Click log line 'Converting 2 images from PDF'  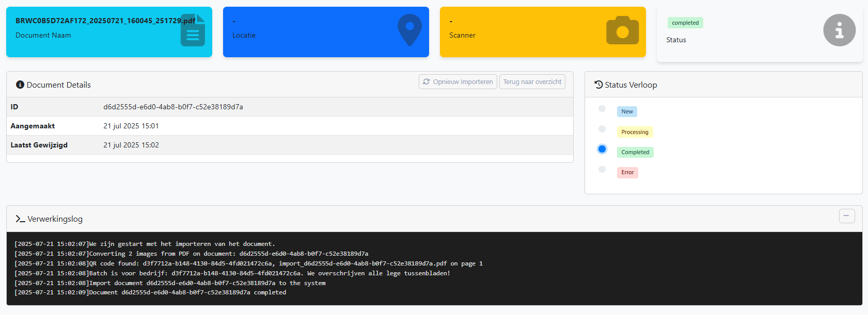tap(192, 254)
